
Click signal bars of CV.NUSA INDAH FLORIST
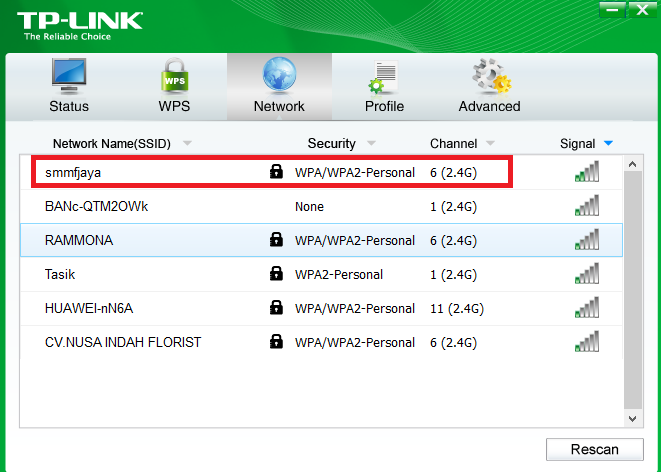[587, 342]
